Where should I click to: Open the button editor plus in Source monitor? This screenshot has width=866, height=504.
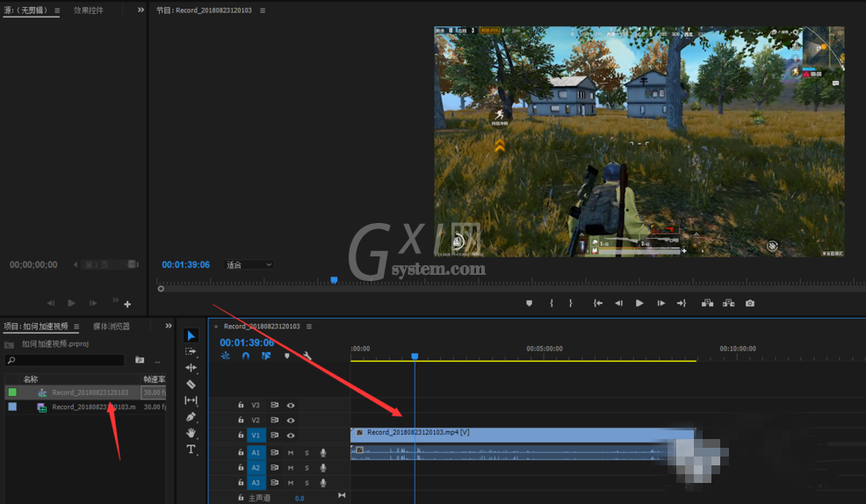tap(127, 304)
